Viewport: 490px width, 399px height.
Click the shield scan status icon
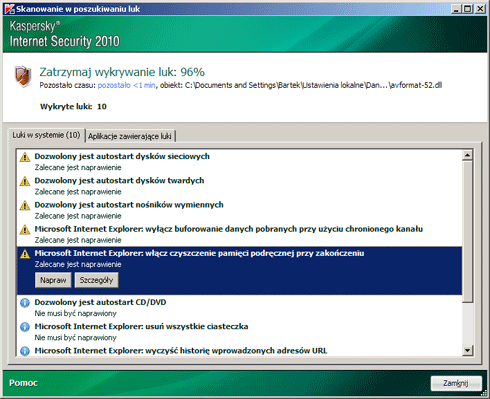(x=23, y=76)
